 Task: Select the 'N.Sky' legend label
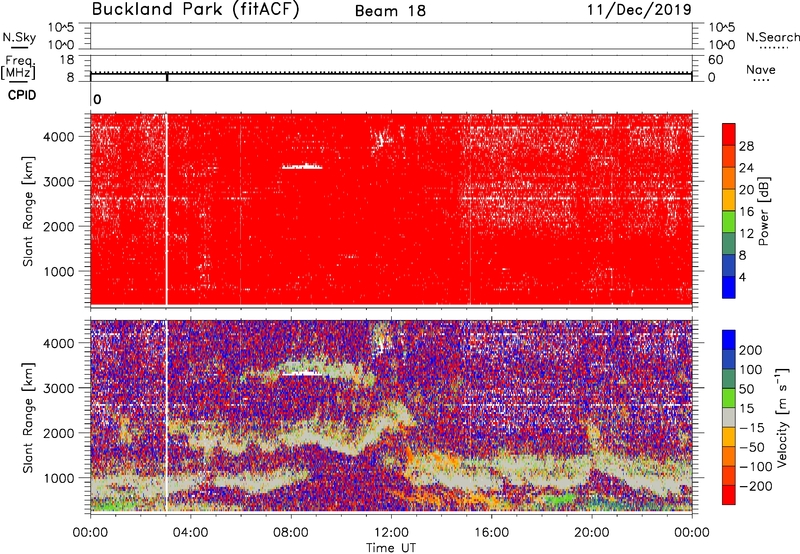(19, 37)
